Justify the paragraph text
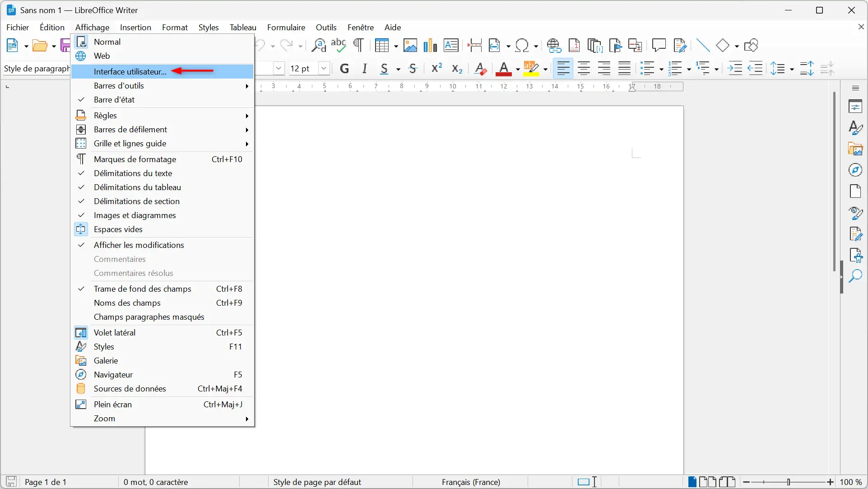Screen dimensions: 868x489 [x=624, y=69]
